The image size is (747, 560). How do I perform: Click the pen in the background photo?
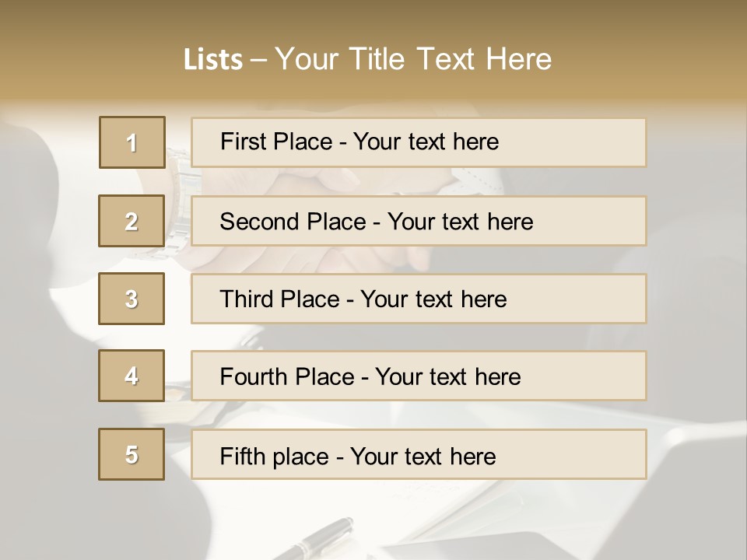(317, 538)
